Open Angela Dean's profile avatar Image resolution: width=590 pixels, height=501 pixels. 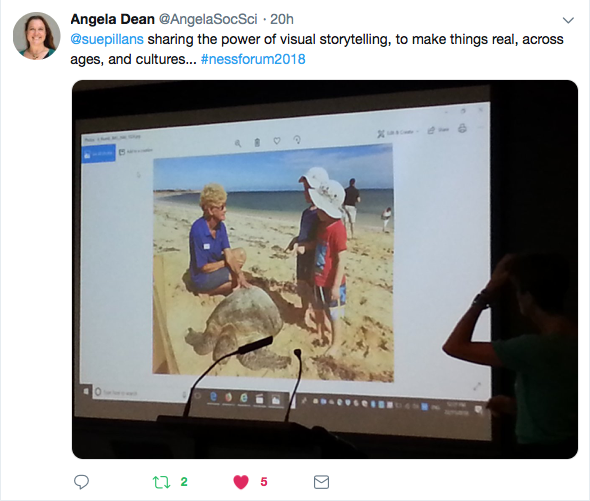pyautogui.click(x=36, y=36)
